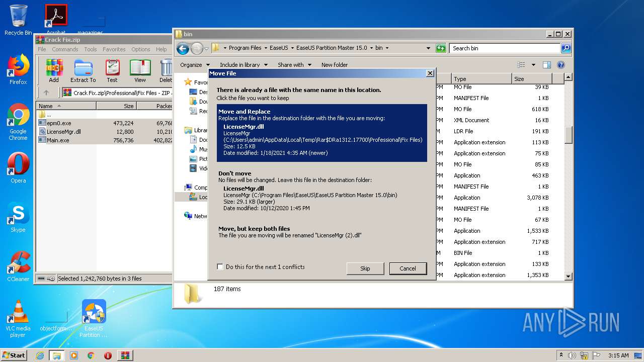Open address bar history dropdown
The height and width of the screenshot is (362, 644).
coord(428,48)
